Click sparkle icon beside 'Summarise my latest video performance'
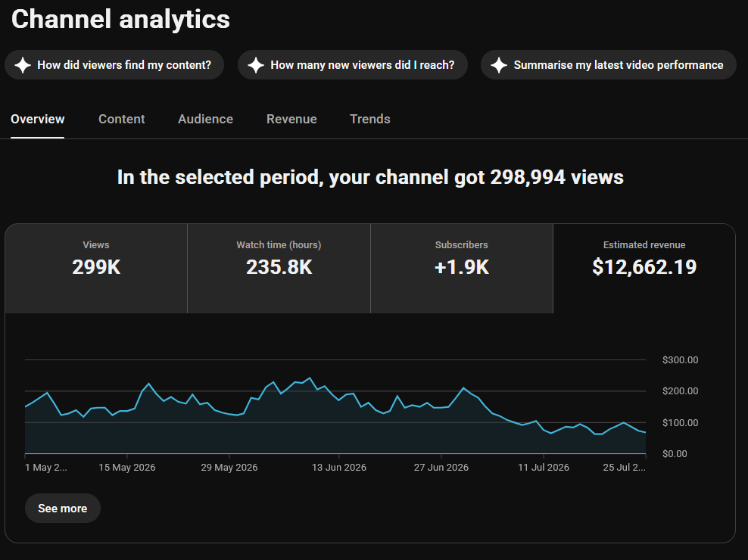Screen dimensions: 748x560 499,65
